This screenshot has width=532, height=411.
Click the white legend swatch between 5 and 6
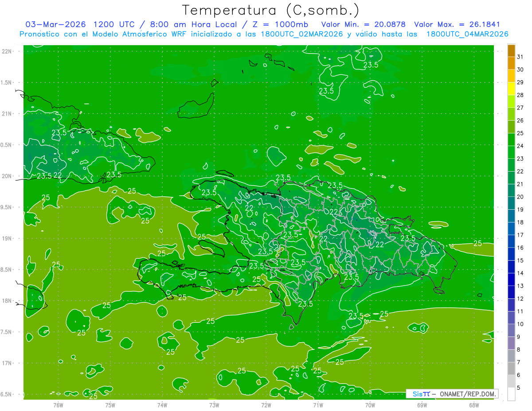(x=511, y=382)
